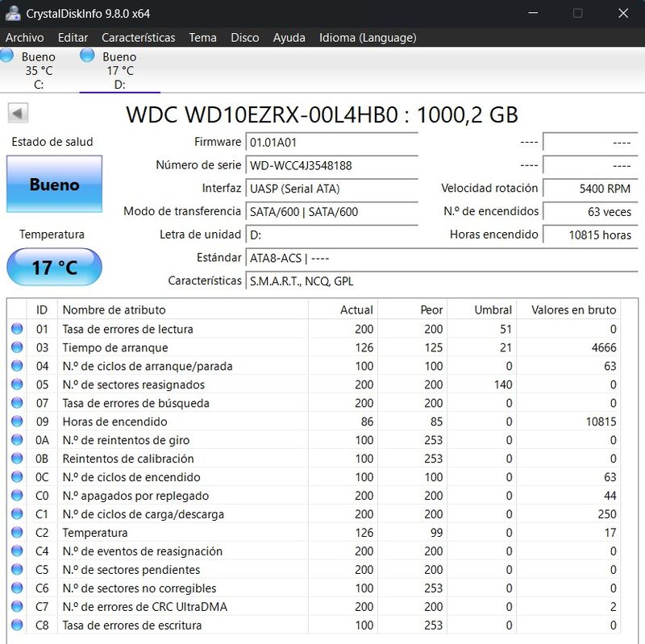Click the Estándar field ATA8-ACS

(442, 258)
